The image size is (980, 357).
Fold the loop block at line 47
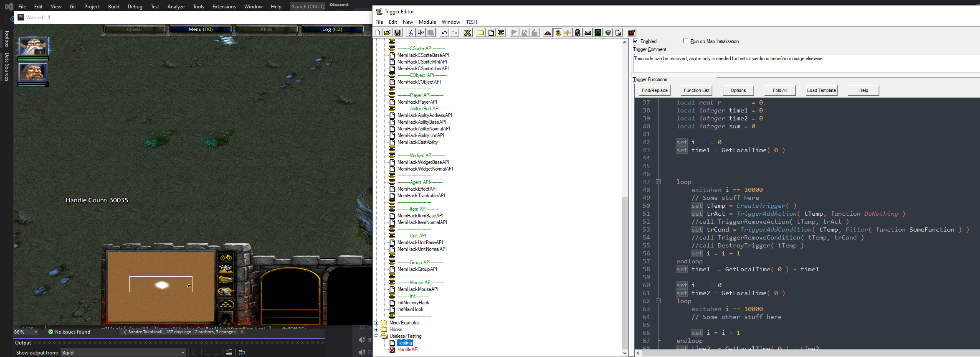pyautogui.click(x=658, y=182)
